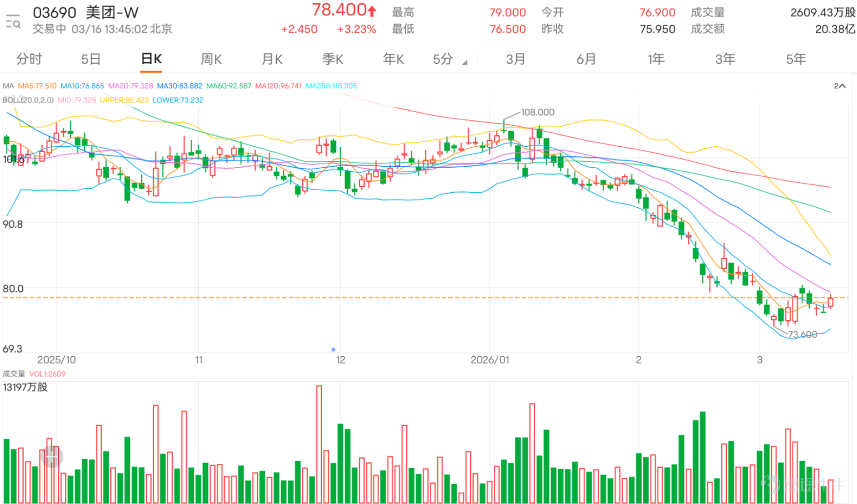The image size is (857, 504).
Task: Click the round gray button over volume bars
Action: (51, 457)
